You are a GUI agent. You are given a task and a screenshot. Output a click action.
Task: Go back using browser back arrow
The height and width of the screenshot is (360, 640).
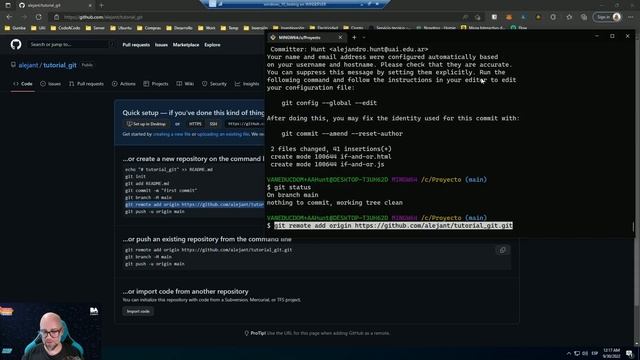9,17
